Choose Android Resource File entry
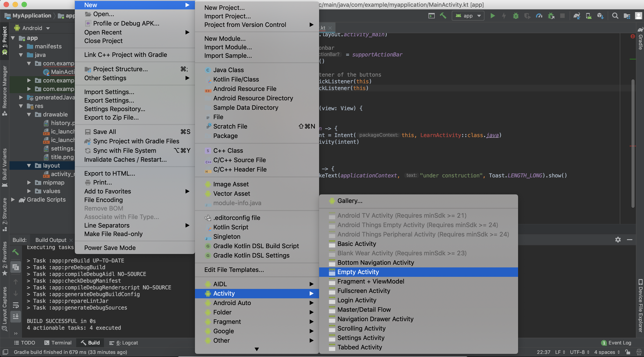Screen dimensions: 644x357 pos(257,89)
